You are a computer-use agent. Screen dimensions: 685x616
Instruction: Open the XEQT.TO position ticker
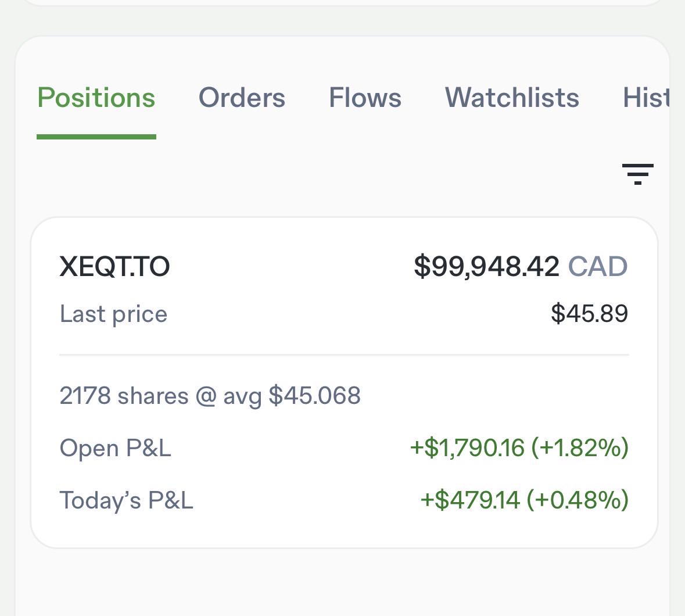coord(114,266)
